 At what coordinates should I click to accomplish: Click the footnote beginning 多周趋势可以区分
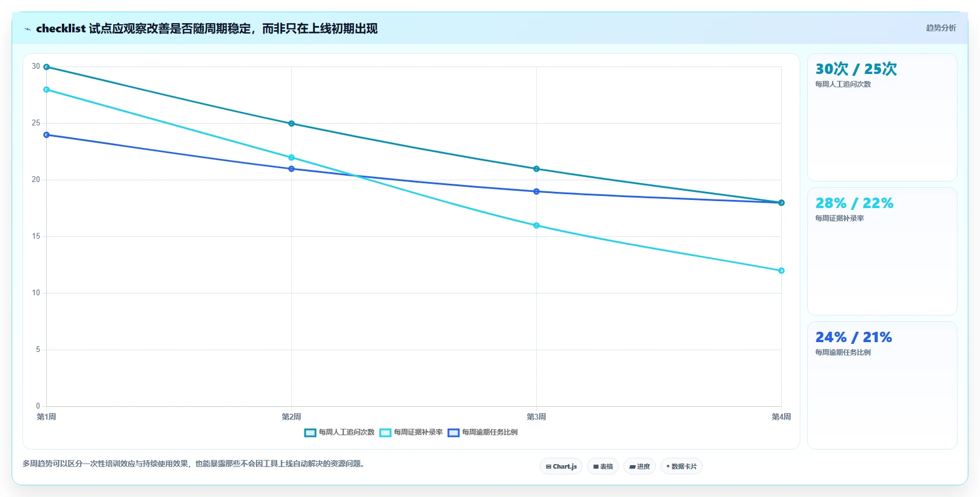194,463
